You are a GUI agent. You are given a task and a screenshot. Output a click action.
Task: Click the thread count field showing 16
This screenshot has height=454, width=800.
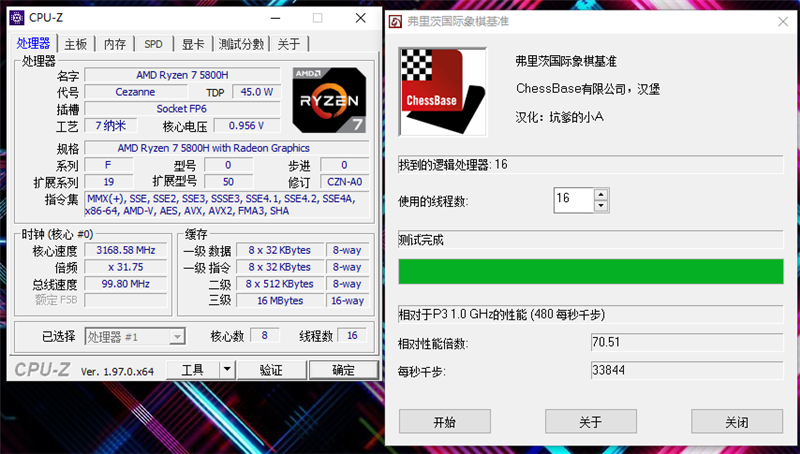tap(574, 200)
